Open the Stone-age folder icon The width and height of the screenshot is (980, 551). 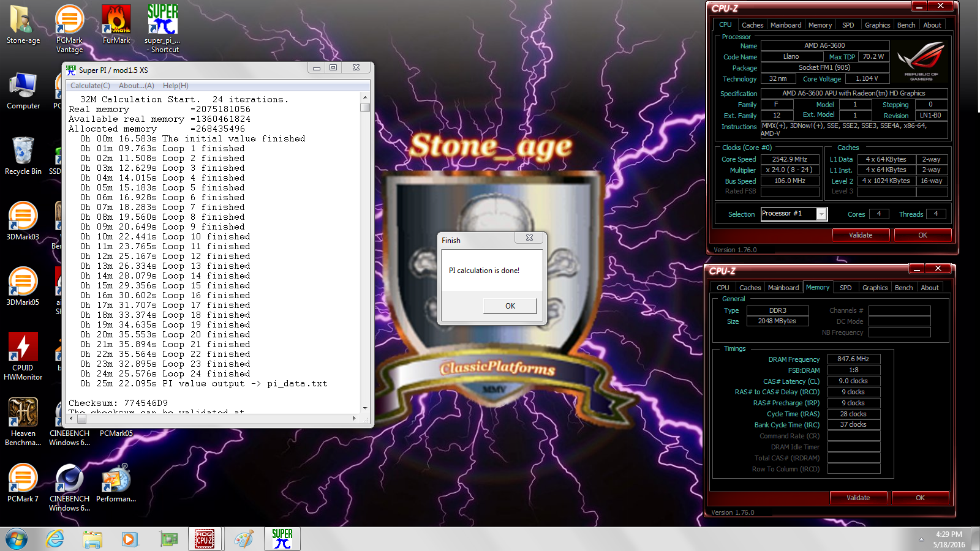pos(23,24)
